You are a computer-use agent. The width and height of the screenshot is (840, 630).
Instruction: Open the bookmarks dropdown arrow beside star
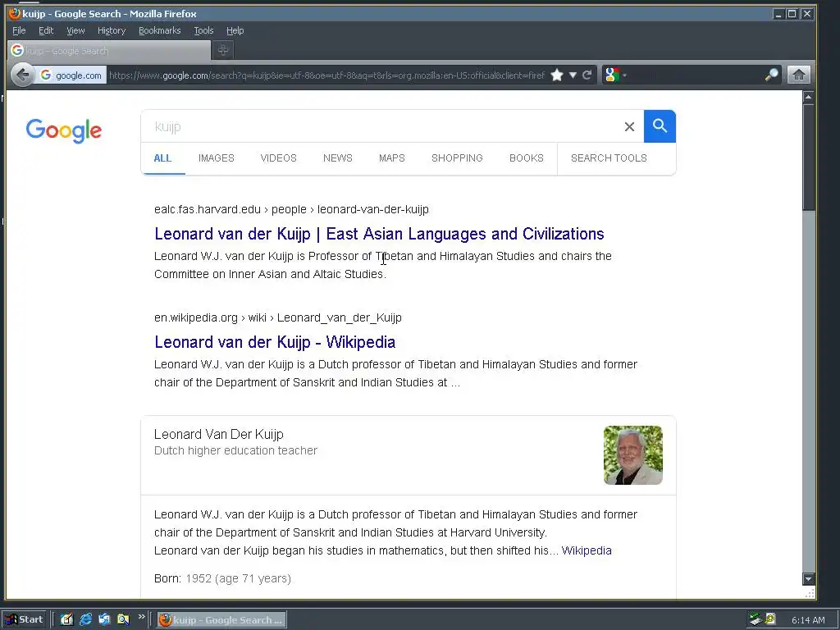pos(573,75)
